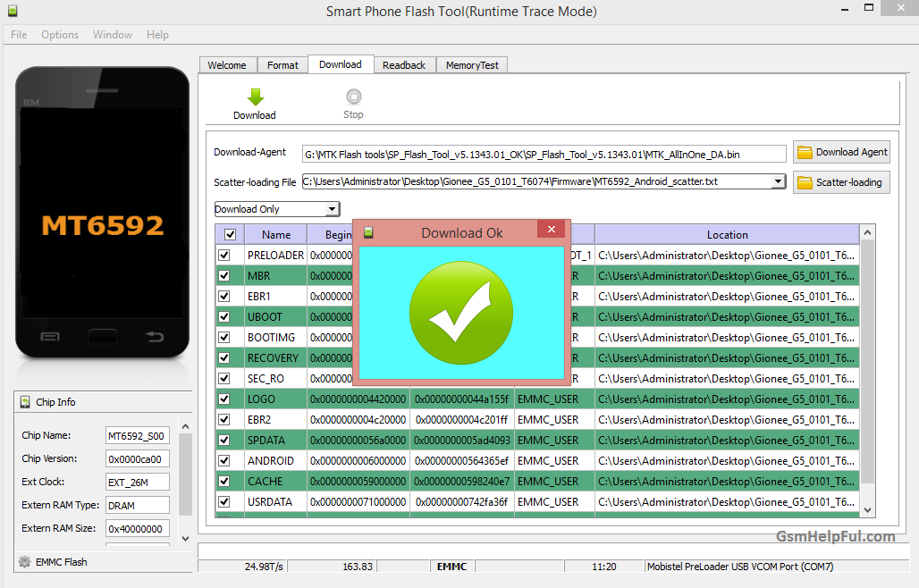Uncheck the RECOVERY partition checkbox
Image resolution: width=919 pixels, height=588 pixels.
pyautogui.click(x=223, y=357)
